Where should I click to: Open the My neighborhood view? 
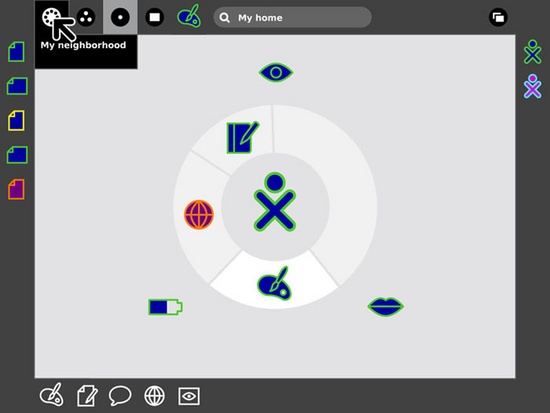(52, 17)
